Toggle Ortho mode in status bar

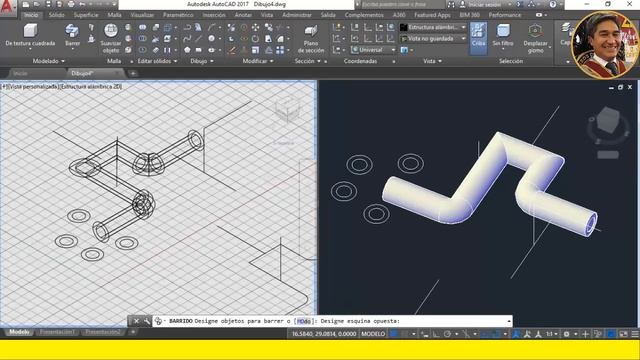(x=436, y=334)
